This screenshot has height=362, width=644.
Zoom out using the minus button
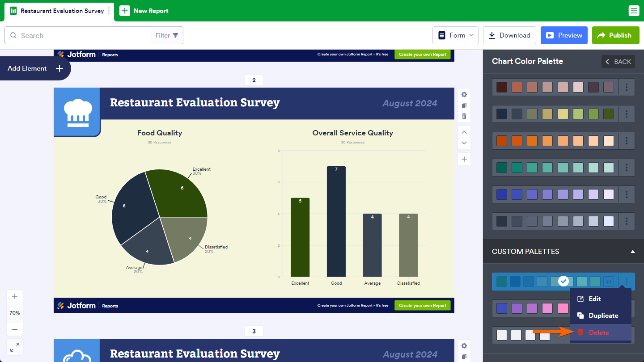tap(15, 329)
